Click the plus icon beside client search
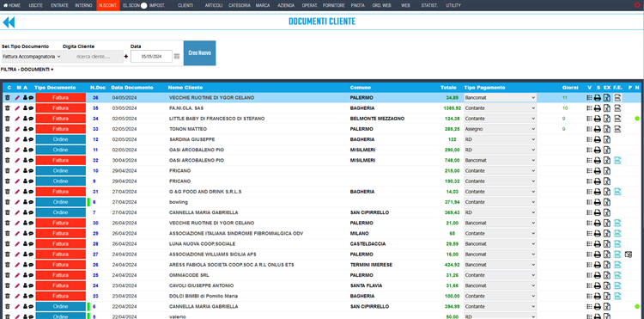This screenshot has width=644, height=319. 126,56
